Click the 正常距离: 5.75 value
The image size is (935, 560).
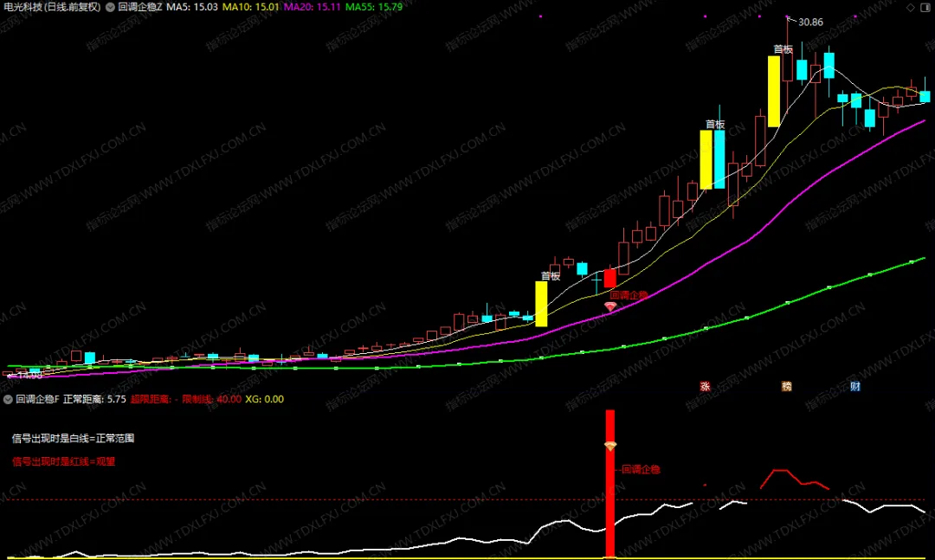coord(94,400)
